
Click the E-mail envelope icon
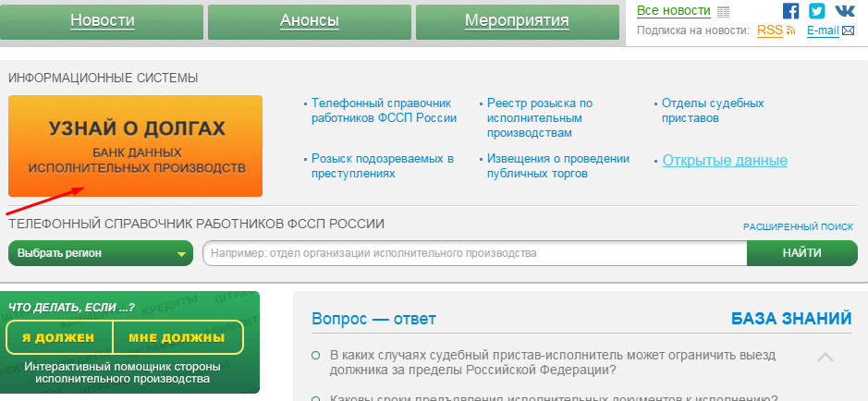click(x=848, y=31)
